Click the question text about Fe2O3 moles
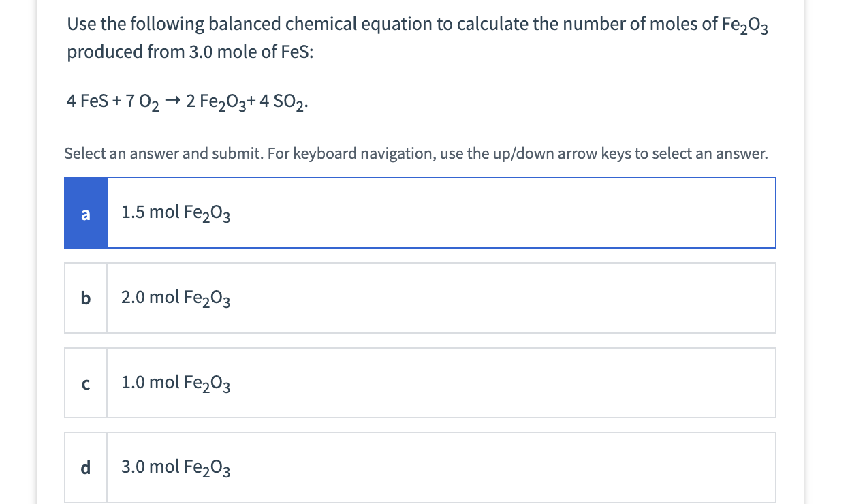This screenshot has width=850, height=504. click(x=415, y=37)
